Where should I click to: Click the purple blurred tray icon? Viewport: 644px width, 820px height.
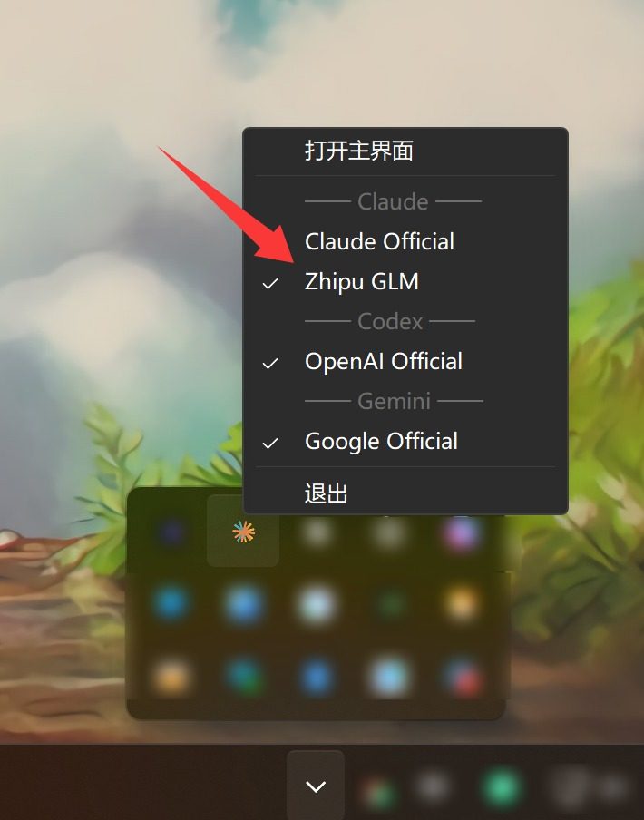point(462,533)
